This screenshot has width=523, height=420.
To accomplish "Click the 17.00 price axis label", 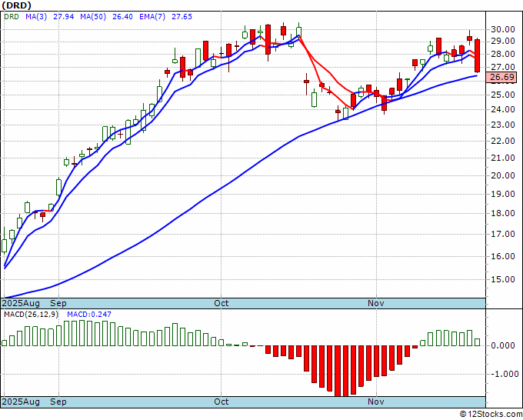I will click(x=503, y=234).
